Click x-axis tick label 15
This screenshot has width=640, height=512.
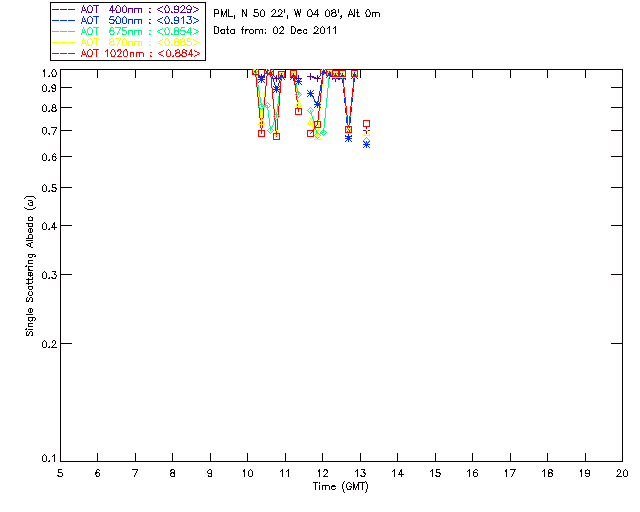pyautogui.click(x=434, y=472)
